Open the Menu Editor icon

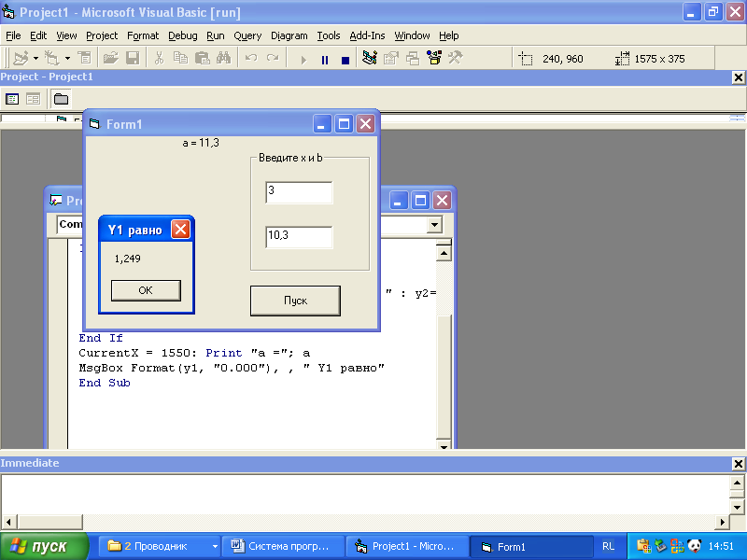click(x=85, y=58)
